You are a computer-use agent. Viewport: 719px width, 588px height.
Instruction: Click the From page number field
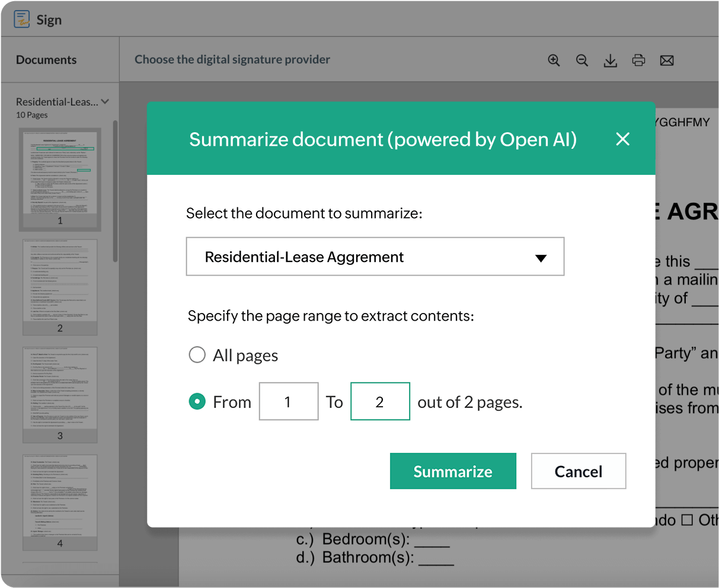pos(289,401)
